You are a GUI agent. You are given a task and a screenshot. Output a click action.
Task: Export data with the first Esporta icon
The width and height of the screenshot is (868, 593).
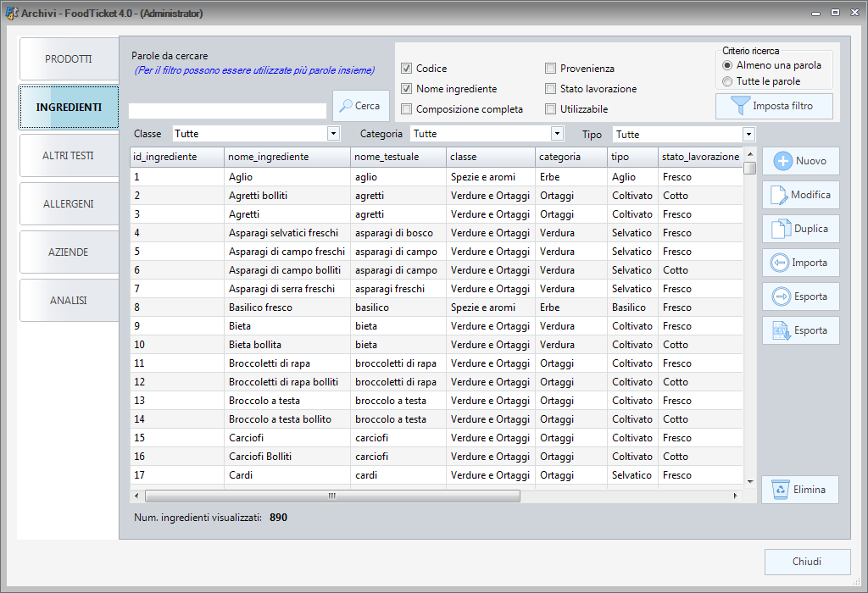click(x=799, y=296)
